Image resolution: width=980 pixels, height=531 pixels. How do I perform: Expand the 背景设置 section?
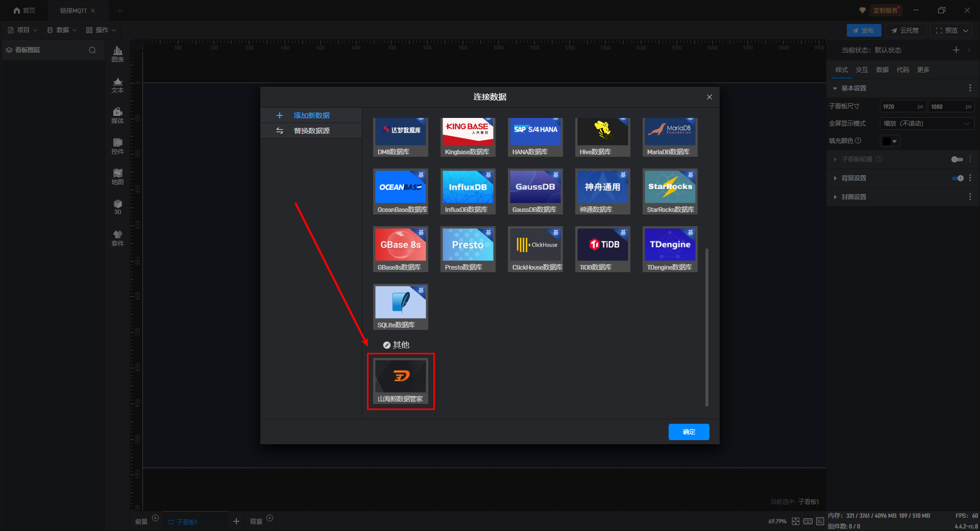point(835,178)
